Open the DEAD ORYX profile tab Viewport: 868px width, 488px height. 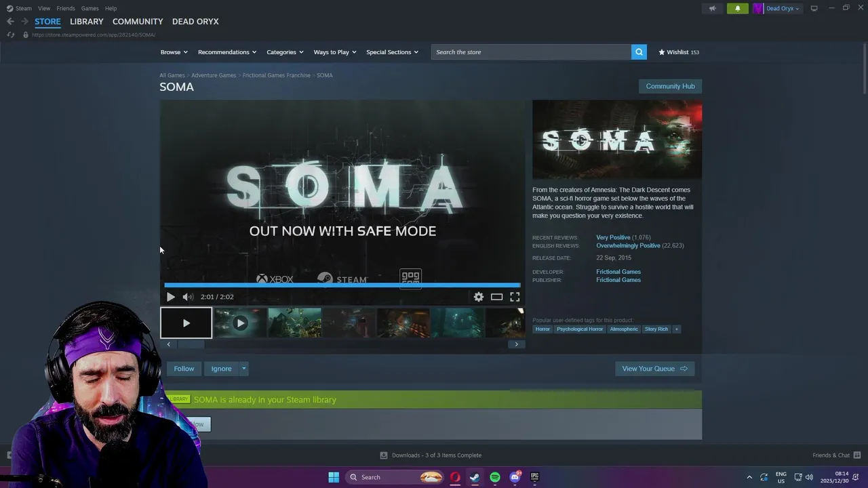(x=195, y=22)
